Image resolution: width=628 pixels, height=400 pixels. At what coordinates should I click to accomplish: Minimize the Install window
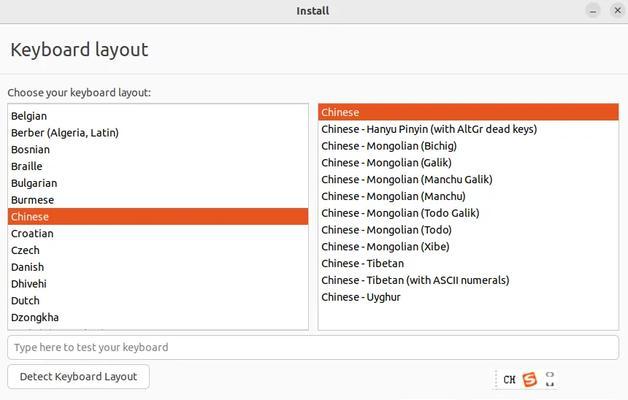[593, 11]
